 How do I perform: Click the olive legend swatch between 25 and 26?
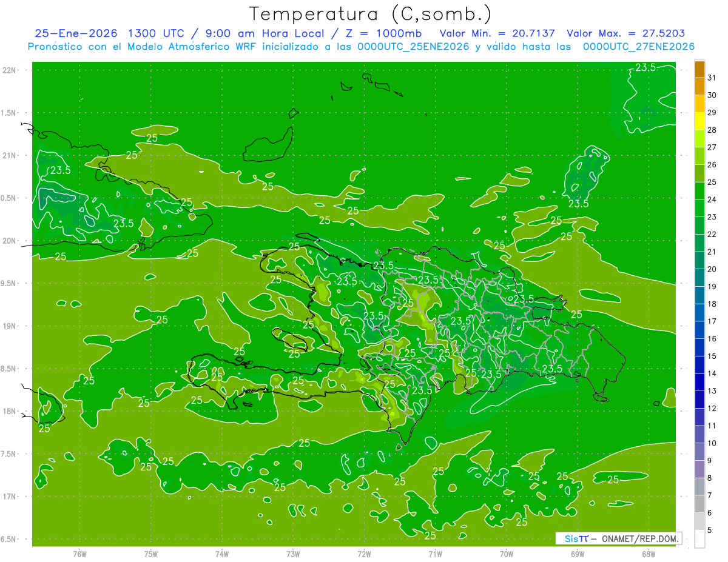coord(699,173)
